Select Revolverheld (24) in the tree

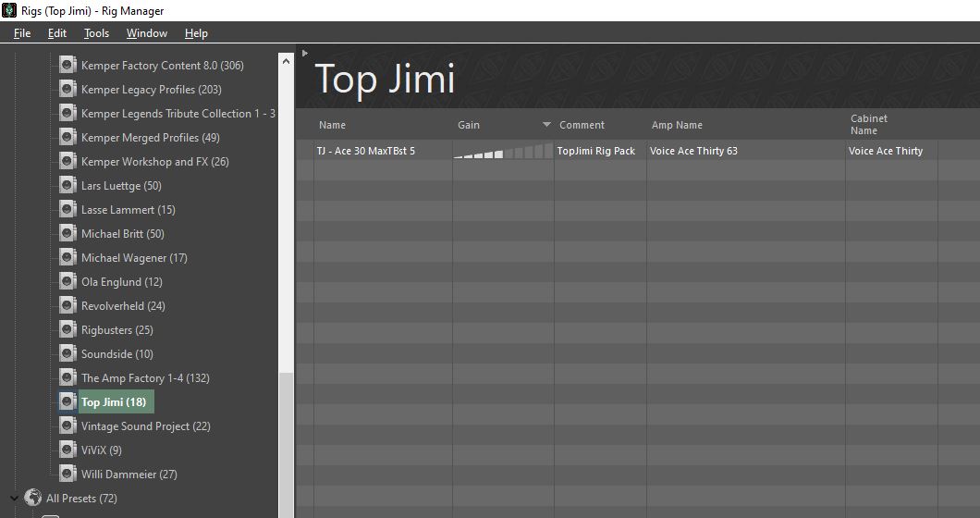(123, 306)
